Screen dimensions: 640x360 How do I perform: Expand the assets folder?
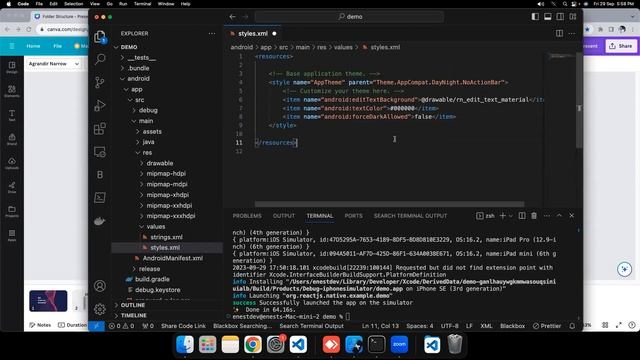(x=152, y=131)
